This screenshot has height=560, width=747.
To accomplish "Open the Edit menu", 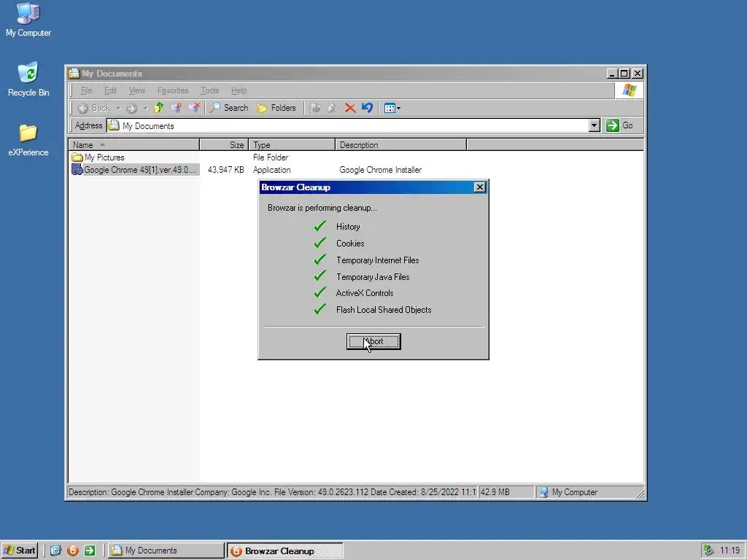I will (111, 90).
